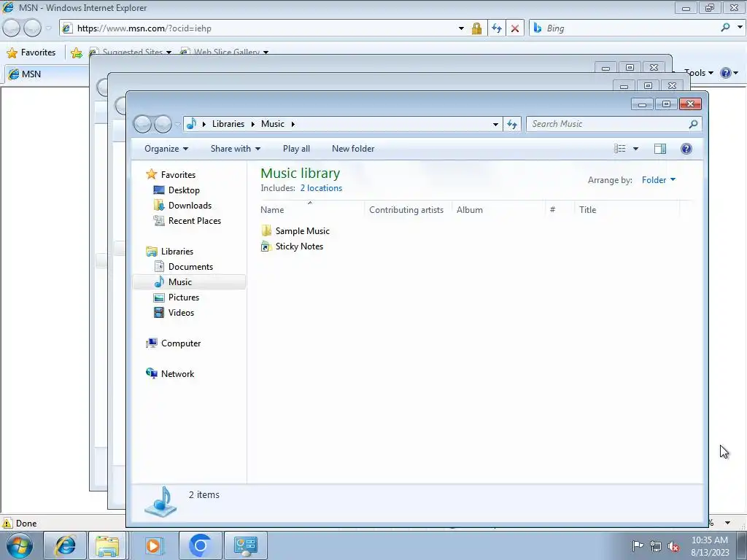Open the Organize dropdown menu
Screen dimensions: 747x560
click(x=166, y=149)
